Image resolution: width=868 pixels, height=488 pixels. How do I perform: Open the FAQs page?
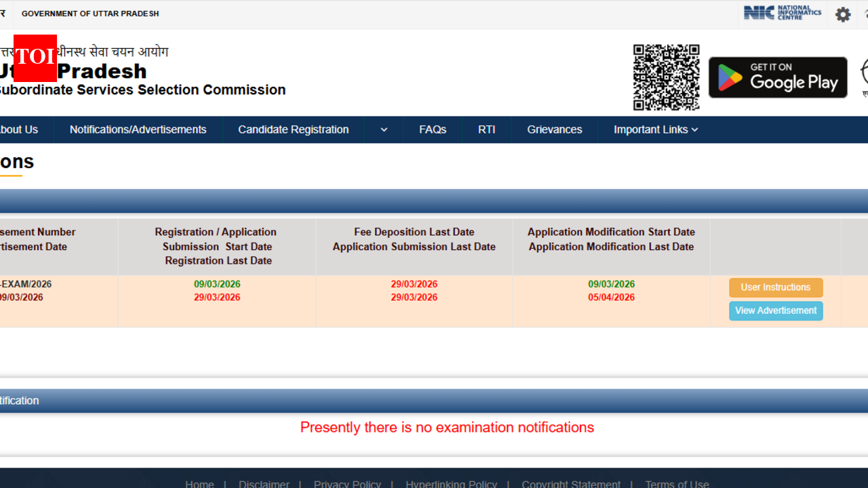(432, 129)
